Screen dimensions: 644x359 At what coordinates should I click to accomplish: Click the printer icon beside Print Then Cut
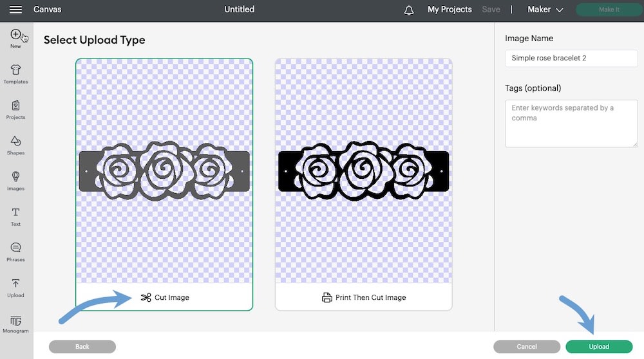pos(327,297)
